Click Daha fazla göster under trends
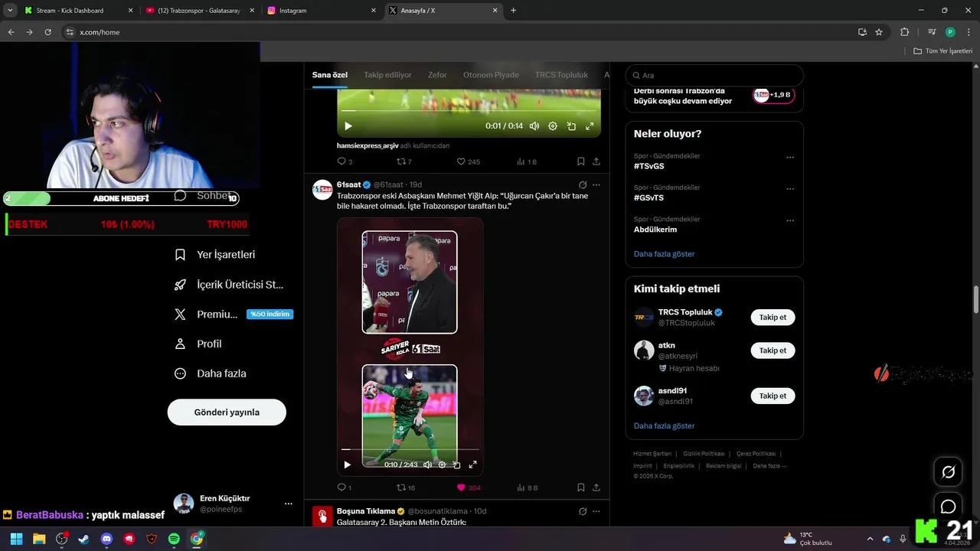 [664, 254]
